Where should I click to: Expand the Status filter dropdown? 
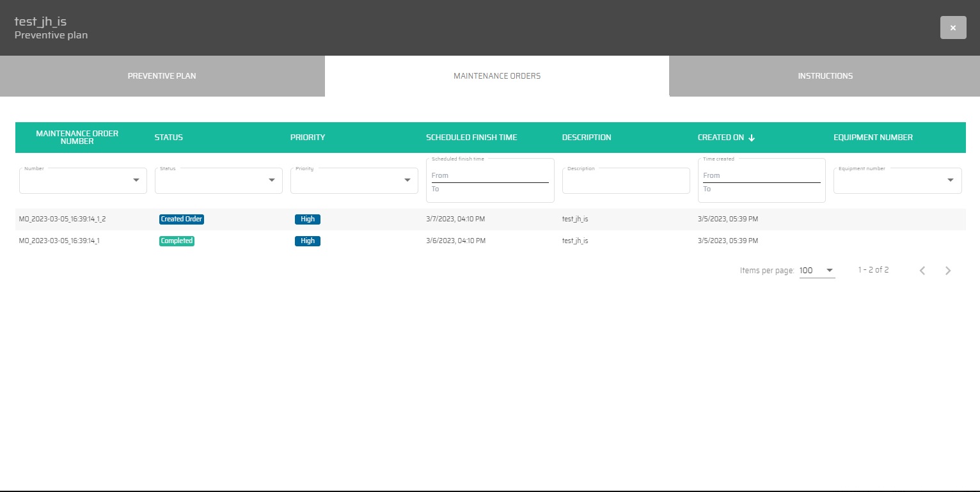271,180
